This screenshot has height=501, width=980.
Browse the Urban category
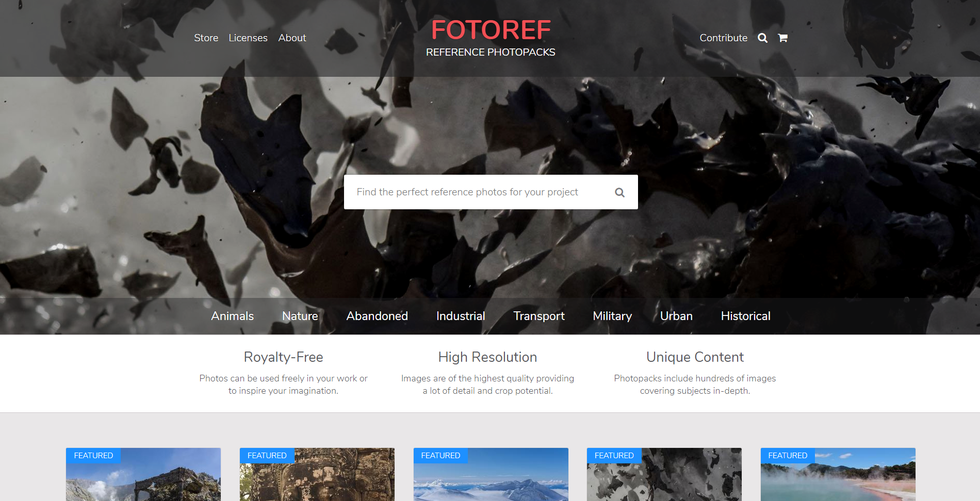[676, 316]
